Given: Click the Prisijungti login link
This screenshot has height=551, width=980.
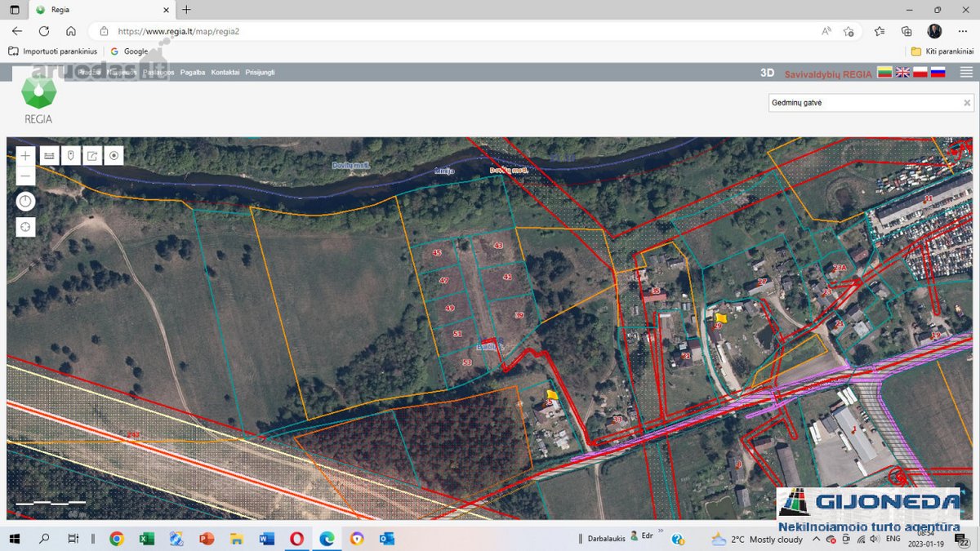Looking at the screenshot, I should coord(260,73).
